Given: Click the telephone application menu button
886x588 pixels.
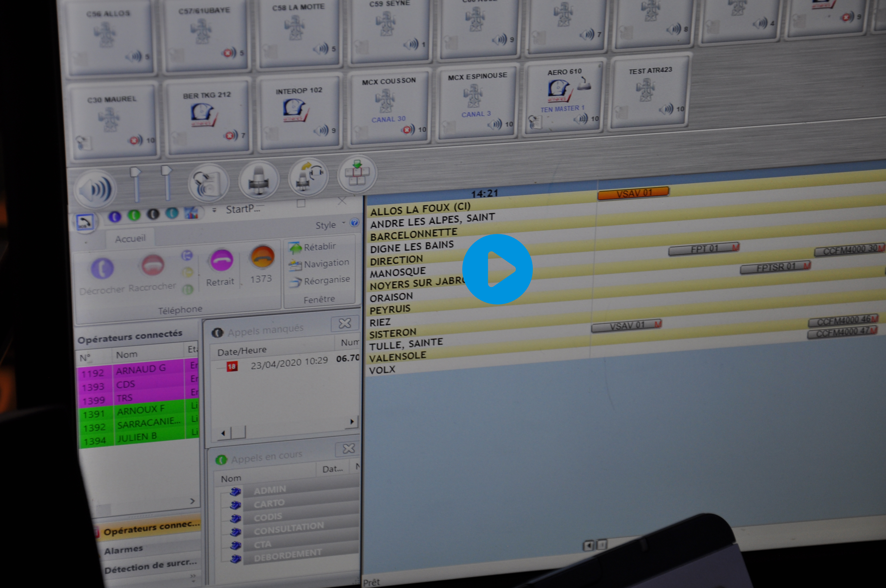Looking at the screenshot, I should (85, 222).
